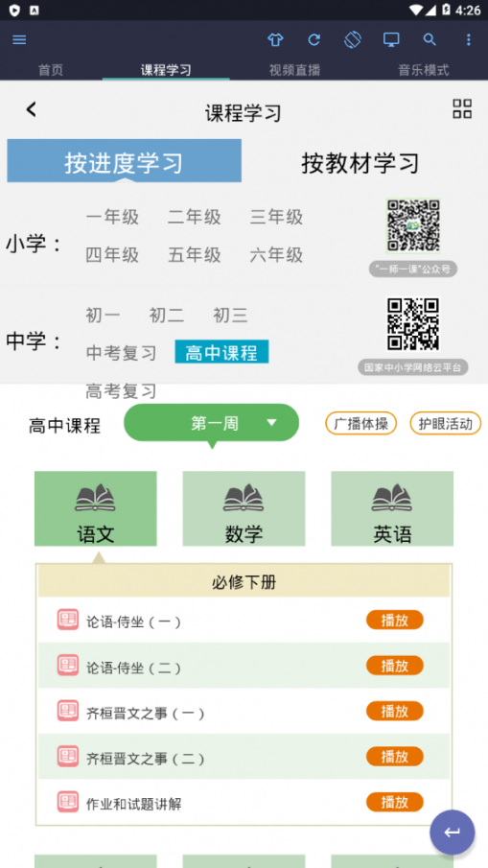
Task: Expand the 第一周 week dropdown
Action: point(211,423)
